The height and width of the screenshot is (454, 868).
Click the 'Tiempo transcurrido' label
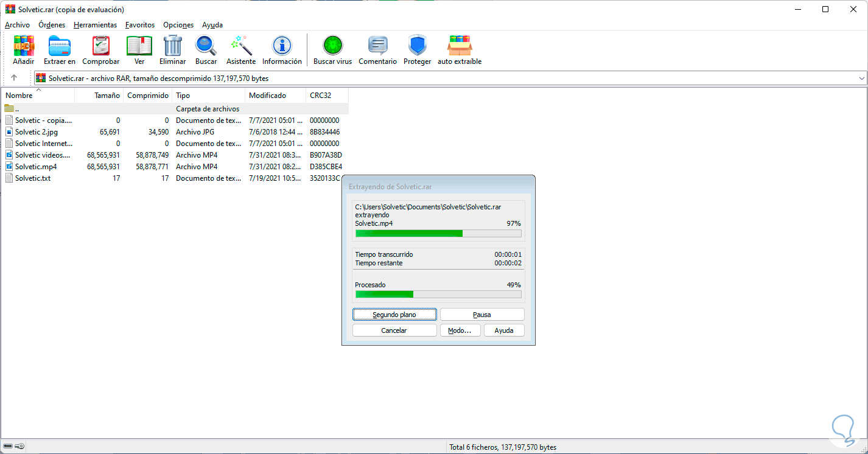pos(384,254)
